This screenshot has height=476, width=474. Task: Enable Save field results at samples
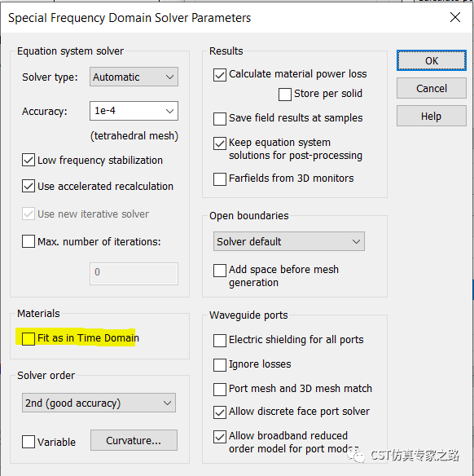(x=220, y=119)
